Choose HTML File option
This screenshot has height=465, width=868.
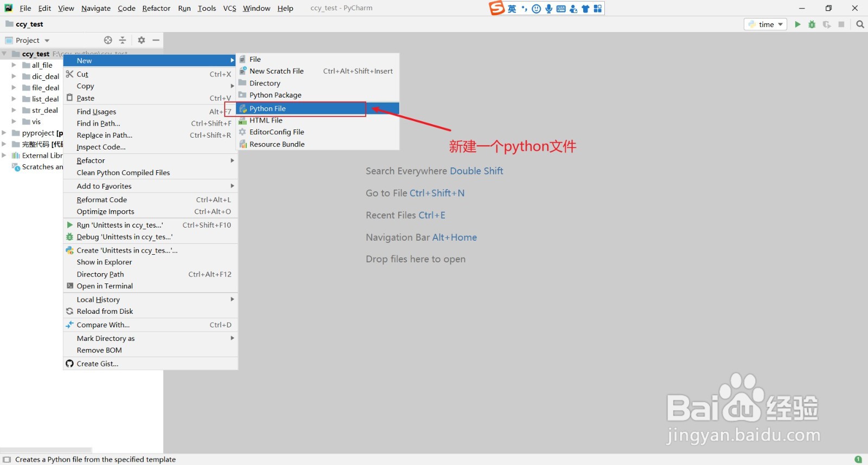click(x=318, y=120)
